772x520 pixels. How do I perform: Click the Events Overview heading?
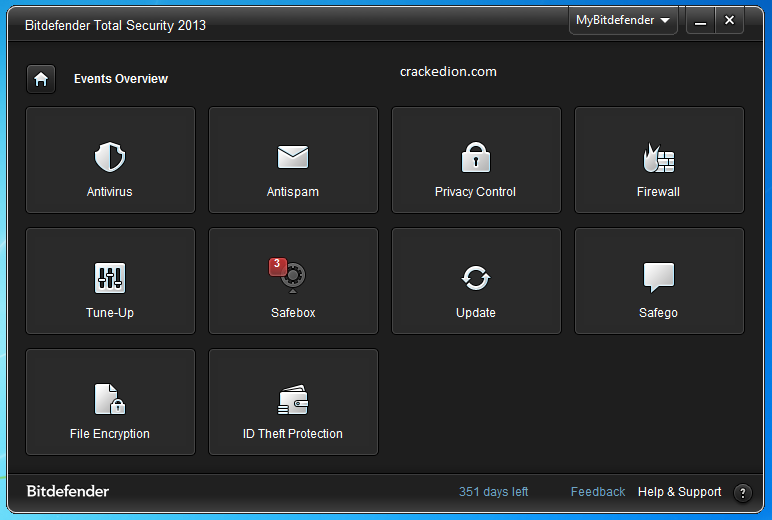point(121,79)
